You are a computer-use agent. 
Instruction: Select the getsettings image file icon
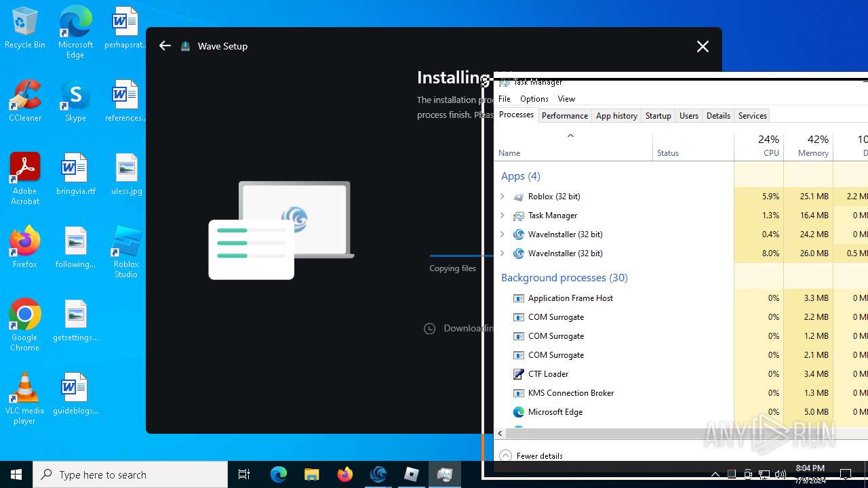pyautogui.click(x=75, y=321)
